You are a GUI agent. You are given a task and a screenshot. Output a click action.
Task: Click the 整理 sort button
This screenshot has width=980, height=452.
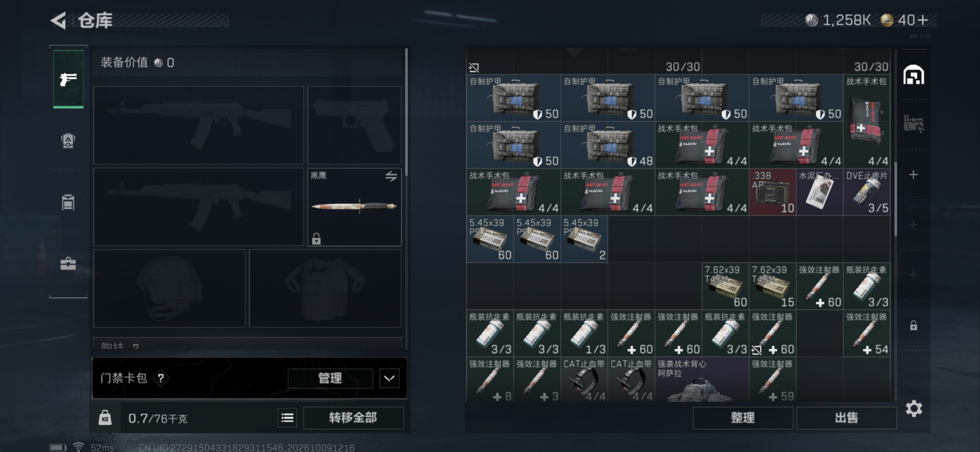(x=743, y=418)
